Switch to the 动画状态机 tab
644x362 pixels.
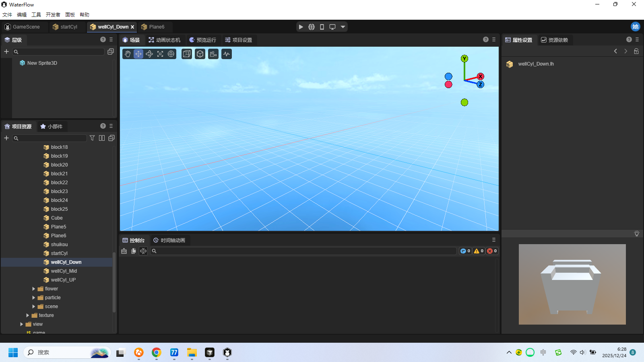point(164,40)
